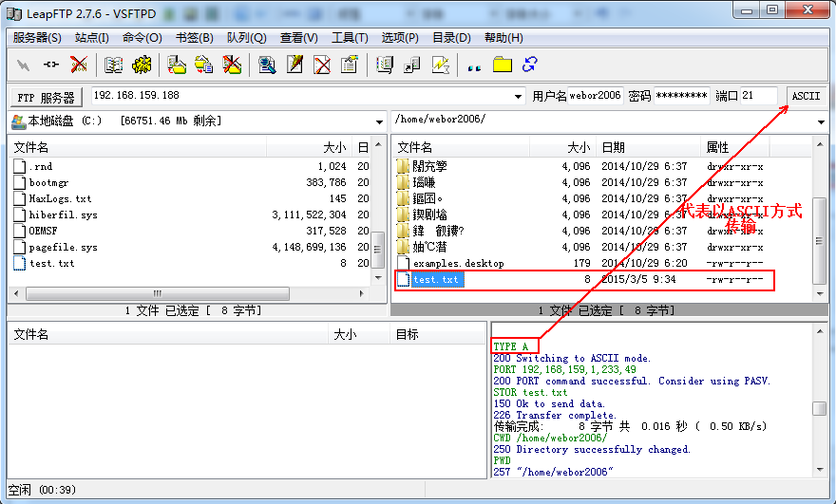The height and width of the screenshot is (504, 836).
Task: Open the 队列(Q) menu
Action: click(246, 38)
